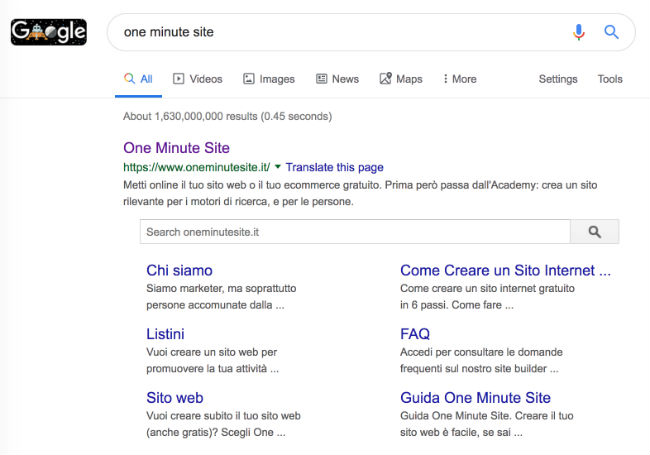Viewport: 650px width, 455px height.
Task: Focus the Search oneminutesite.it field
Action: pos(355,232)
